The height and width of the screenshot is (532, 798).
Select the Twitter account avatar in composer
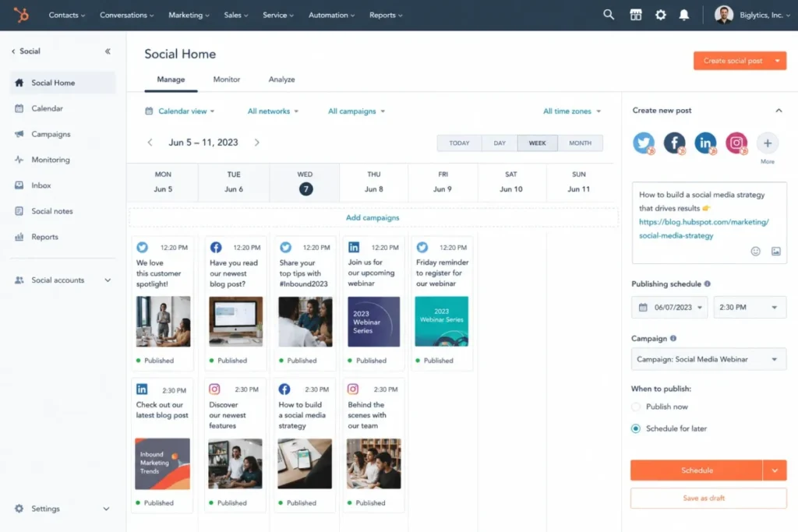644,143
